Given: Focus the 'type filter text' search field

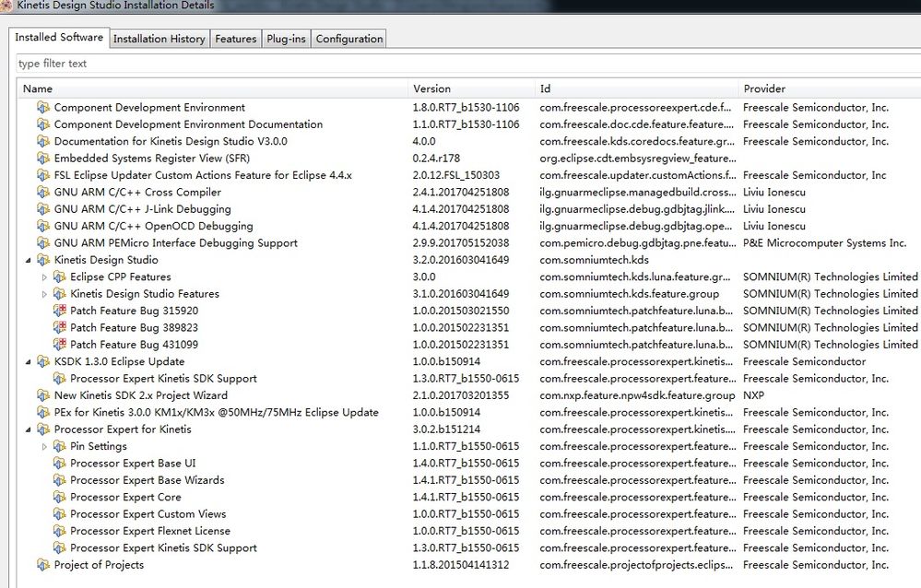Looking at the screenshot, I should (468, 64).
